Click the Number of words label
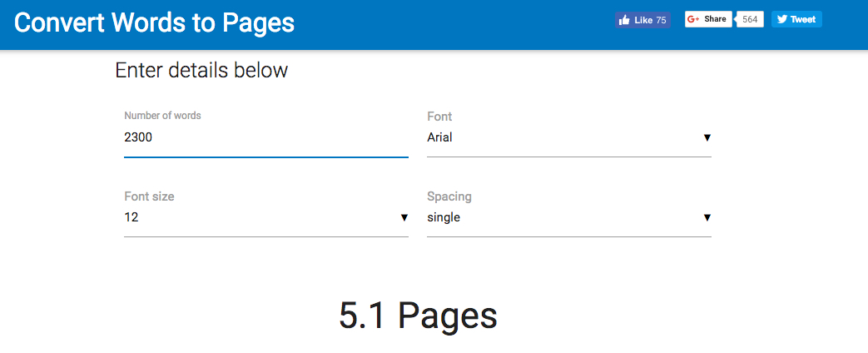 coord(162,116)
